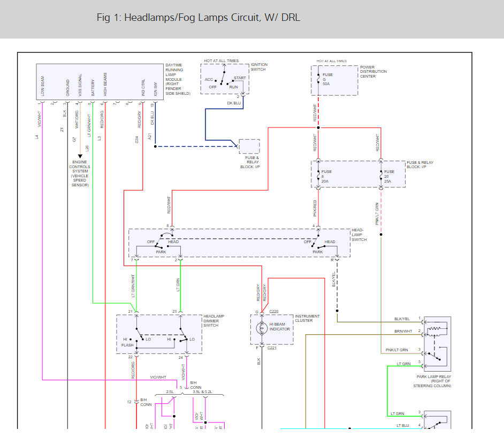Click circuit code 'L4'
This screenshot has height=445, width=504.
[36, 137]
